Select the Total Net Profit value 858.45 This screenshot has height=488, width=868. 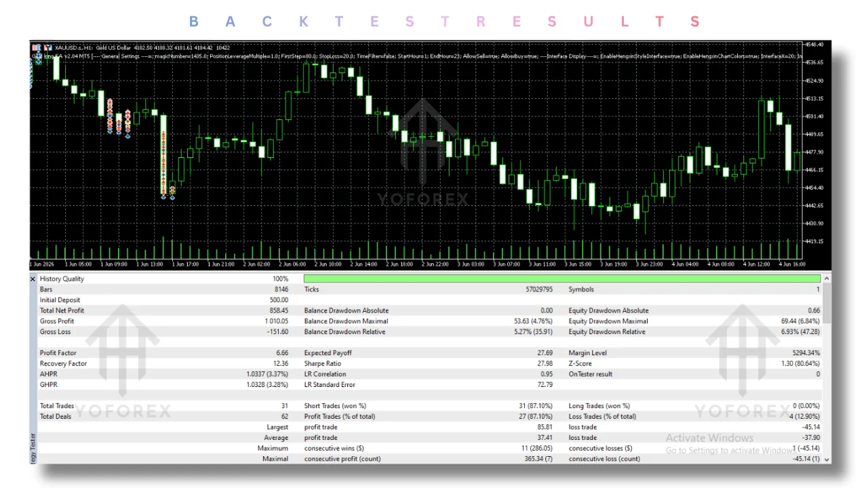pos(277,310)
